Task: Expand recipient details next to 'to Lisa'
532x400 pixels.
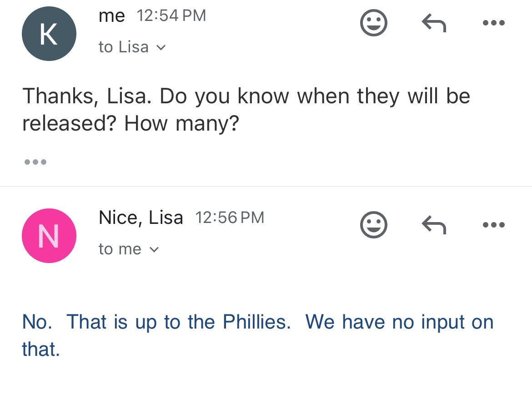Action: (x=161, y=47)
